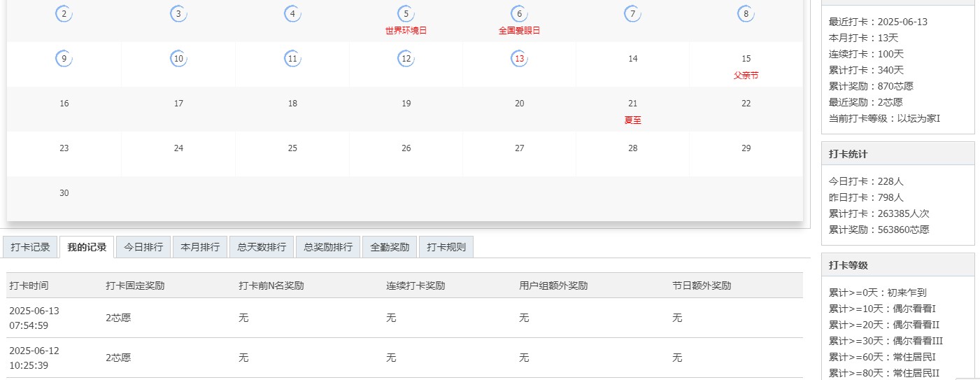Click the 世界环境日 holiday label
Screen dimensions: 980x380
[406, 31]
